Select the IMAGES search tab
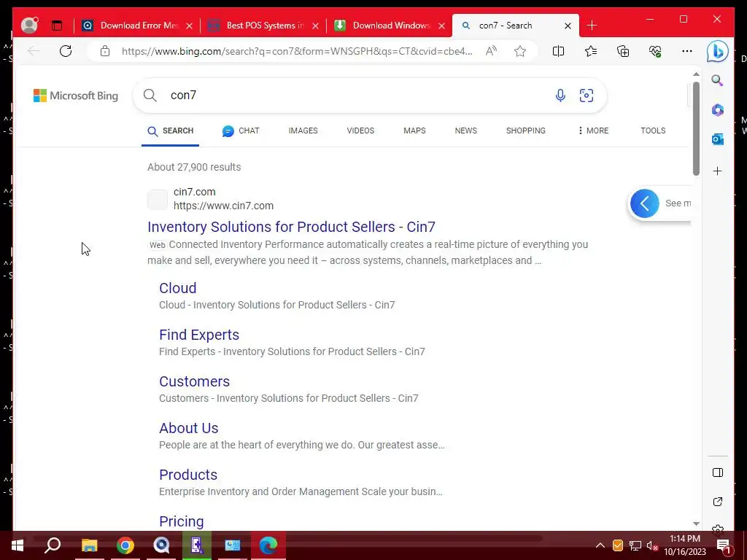Image resolution: width=747 pixels, height=560 pixels. coord(303,131)
